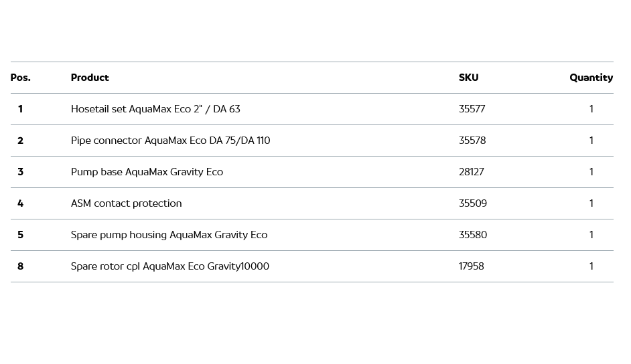This screenshot has width=631, height=364.
Task: Select Pump base AquaMax Gravity Eco
Action: (x=147, y=172)
